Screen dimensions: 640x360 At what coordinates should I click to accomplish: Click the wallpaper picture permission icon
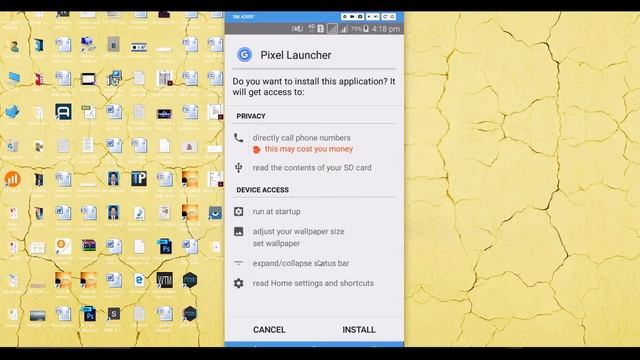[238, 231]
